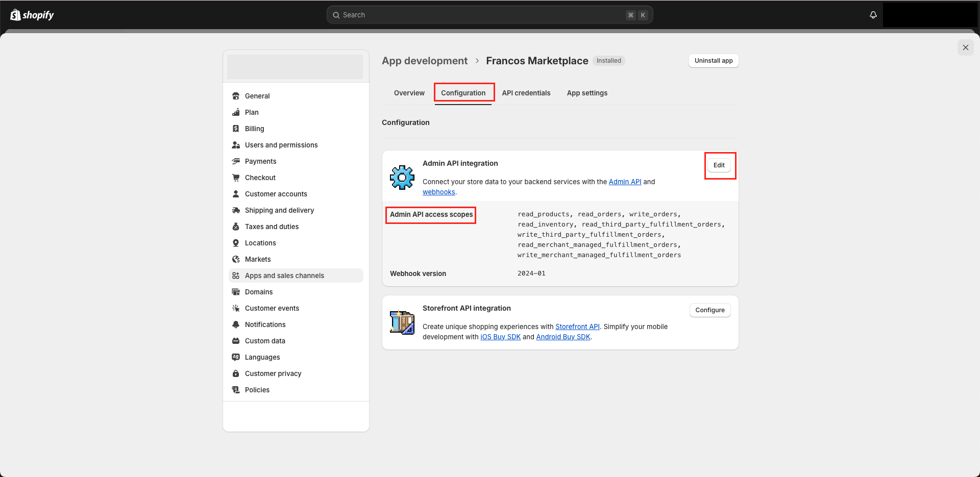Open Languages settings label
The height and width of the screenshot is (477, 980).
pyautogui.click(x=262, y=357)
